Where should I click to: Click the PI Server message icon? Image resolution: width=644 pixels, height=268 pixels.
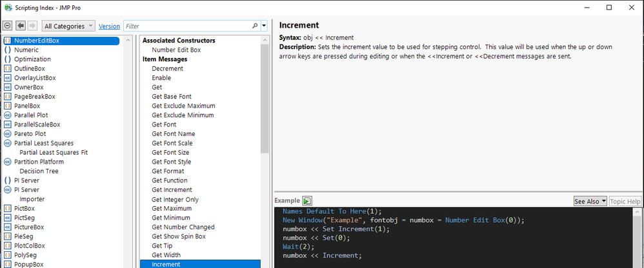(x=7, y=190)
